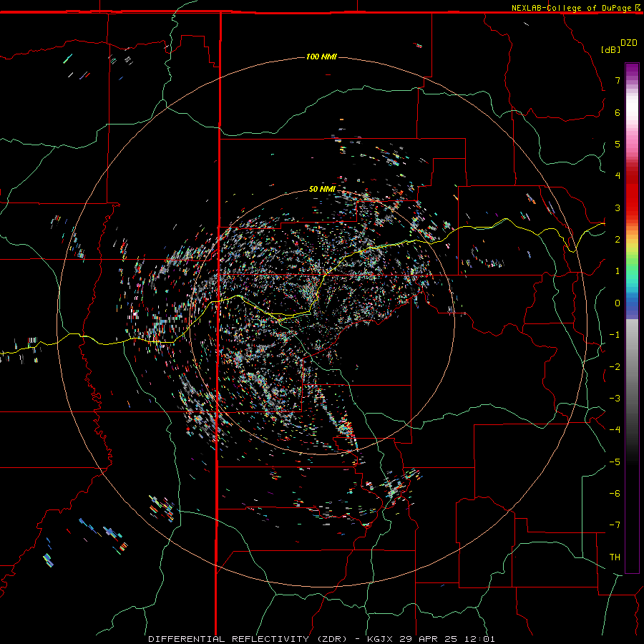Click the 5 tick label on the scale

[618, 144]
